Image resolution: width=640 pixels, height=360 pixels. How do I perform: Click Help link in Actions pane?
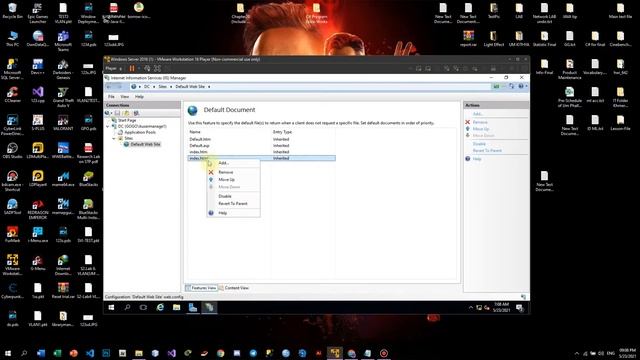point(477,159)
